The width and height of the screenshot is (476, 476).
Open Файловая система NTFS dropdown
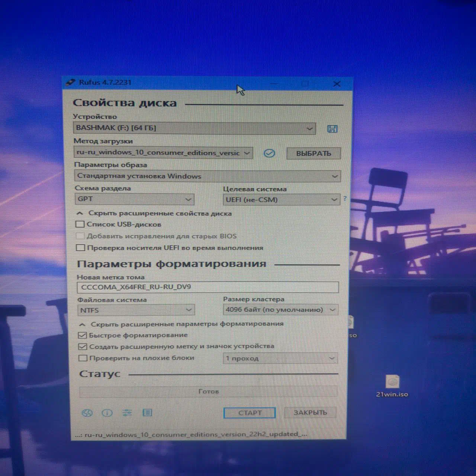136,310
